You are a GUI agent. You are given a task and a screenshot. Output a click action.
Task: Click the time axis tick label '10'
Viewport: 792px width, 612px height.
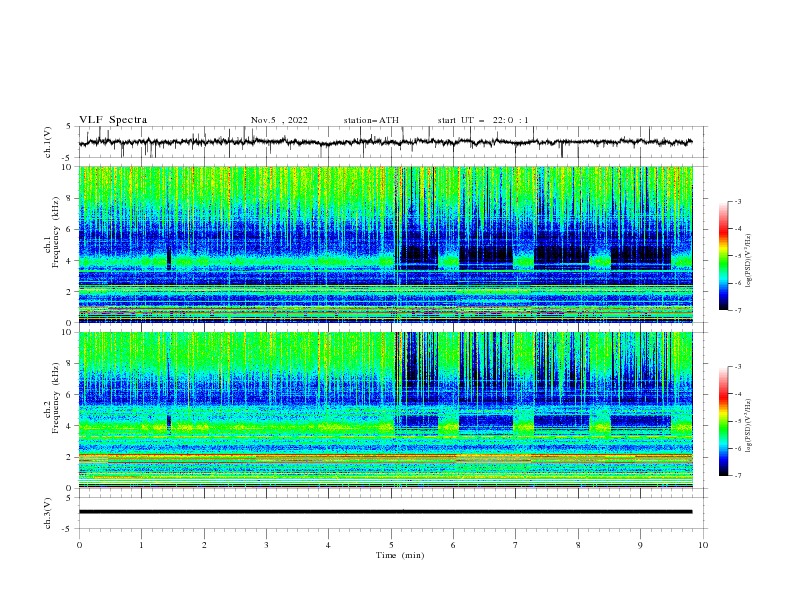(x=703, y=545)
